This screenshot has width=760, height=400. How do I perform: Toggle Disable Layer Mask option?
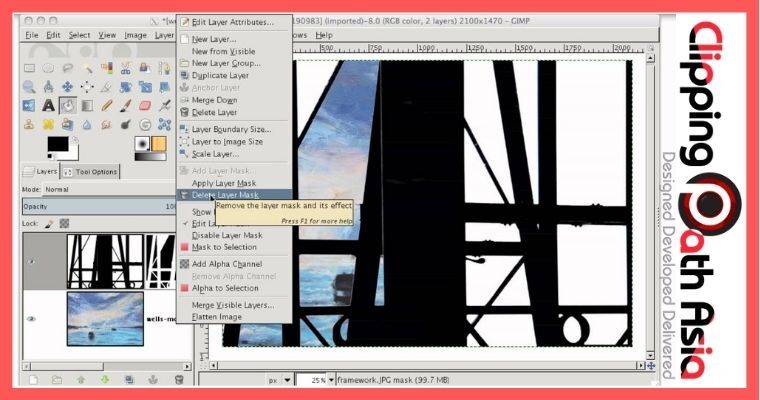tap(227, 235)
